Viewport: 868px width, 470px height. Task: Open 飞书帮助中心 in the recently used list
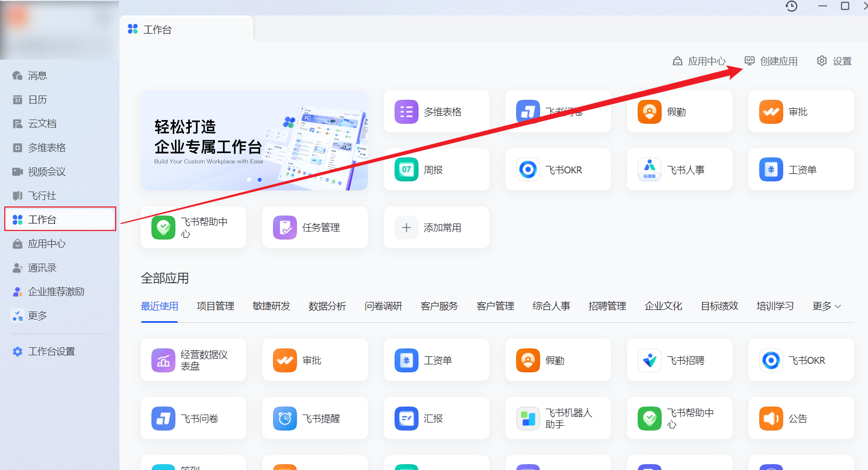pos(679,418)
